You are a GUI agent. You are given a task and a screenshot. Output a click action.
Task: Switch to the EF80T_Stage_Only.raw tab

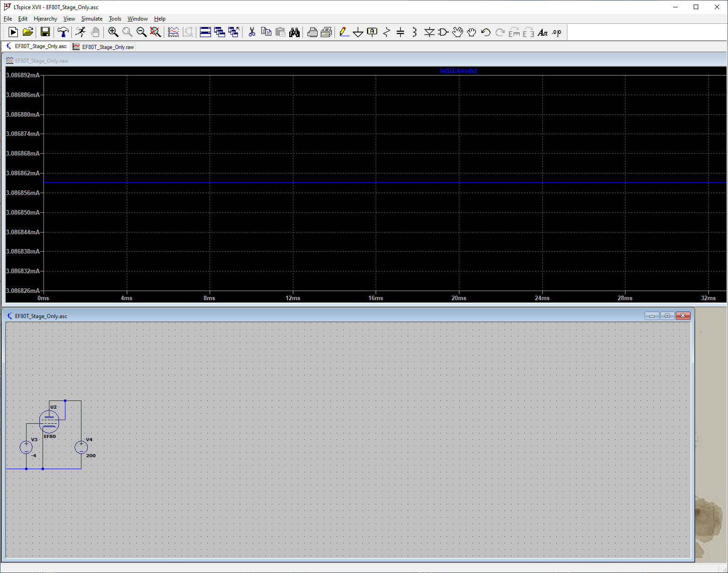pyautogui.click(x=103, y=47)
